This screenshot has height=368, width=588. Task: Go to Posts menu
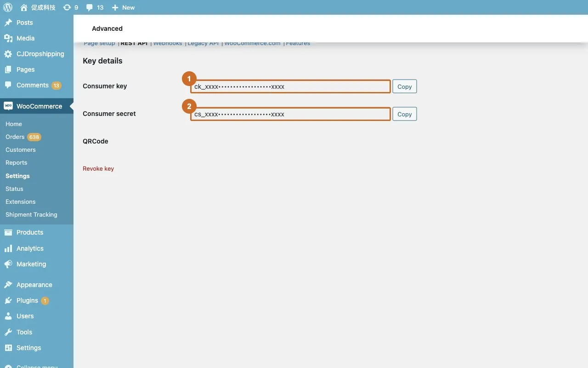pyautogui.click(x=25, y=23)
